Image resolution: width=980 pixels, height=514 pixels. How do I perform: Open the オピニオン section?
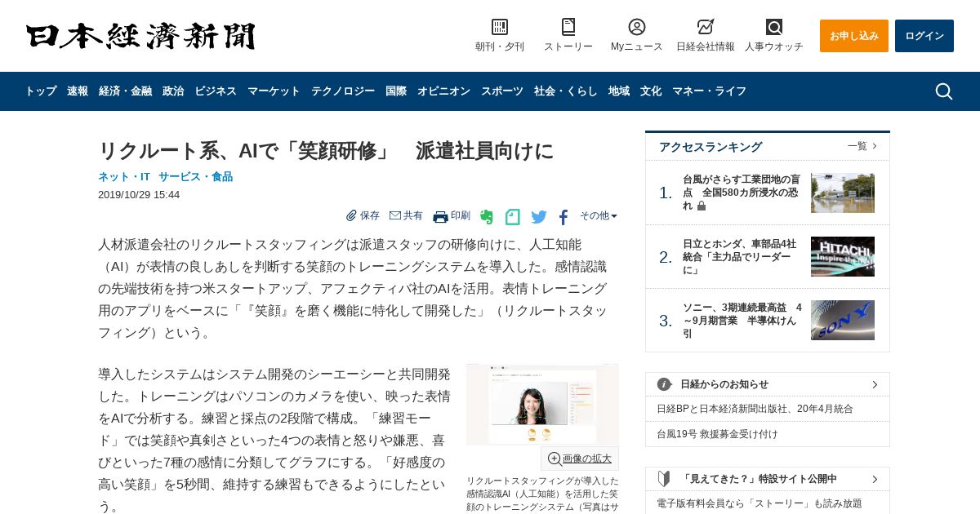[443, 91]
